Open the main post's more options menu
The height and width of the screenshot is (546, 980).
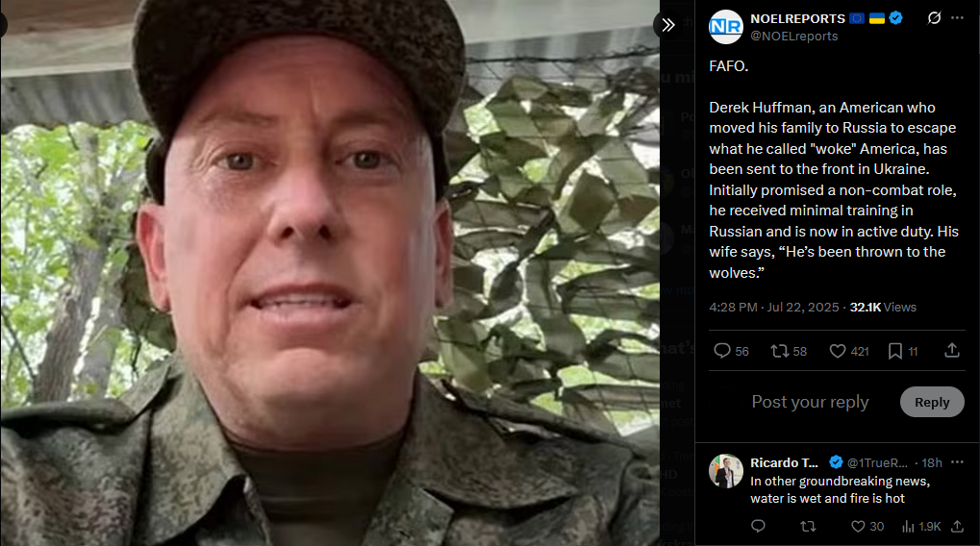(957, 18)
